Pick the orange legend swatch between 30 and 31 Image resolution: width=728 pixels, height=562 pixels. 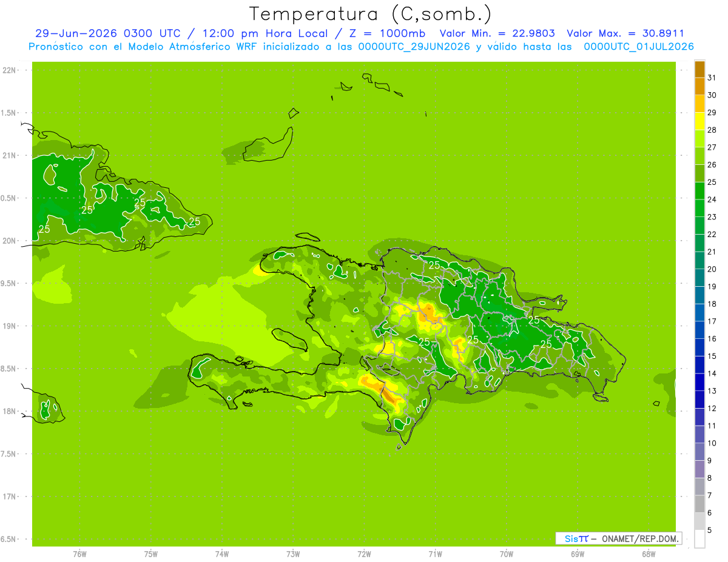(x=699, y=87)
